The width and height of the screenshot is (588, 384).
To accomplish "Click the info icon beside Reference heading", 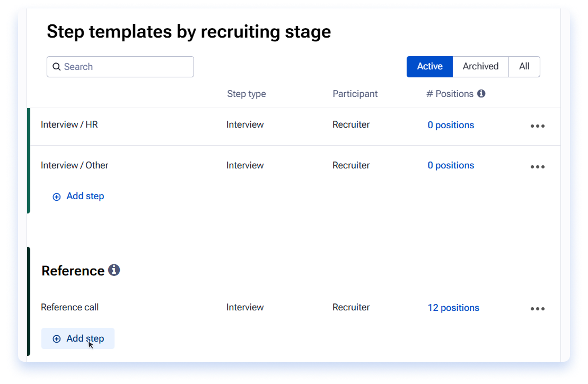I will [x=114, y=270].
